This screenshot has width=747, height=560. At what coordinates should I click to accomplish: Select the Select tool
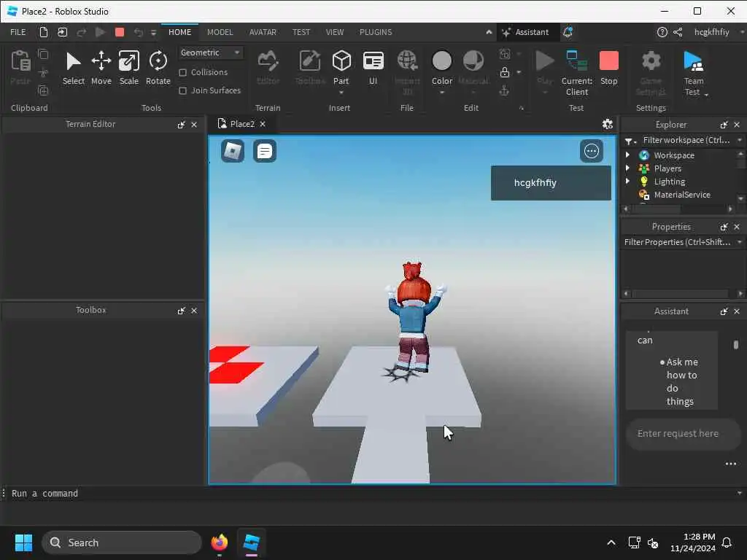tap(74, 68)
